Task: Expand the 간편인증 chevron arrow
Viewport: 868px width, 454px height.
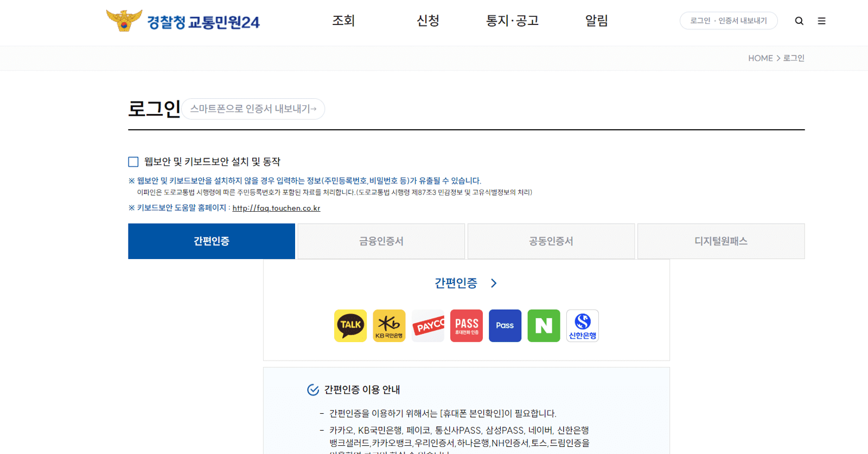Action: click(x=494, y=283)
